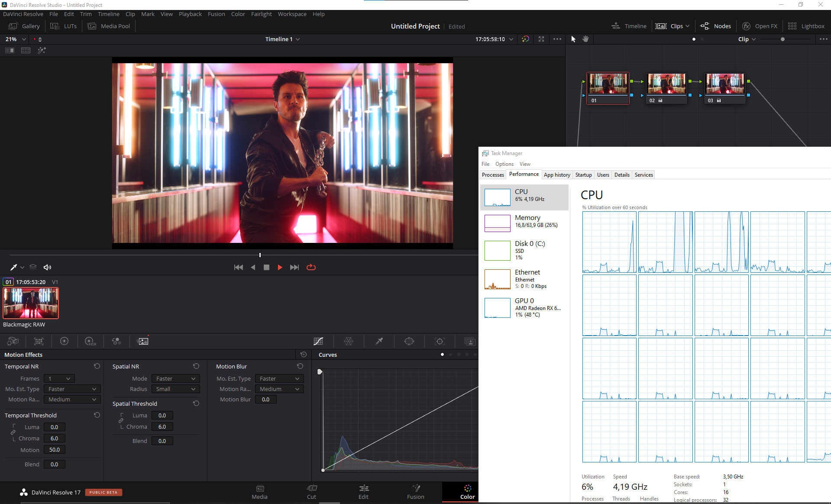
Task: Toggle image wipe mode
Action: pyautogui.click(x=10, y=50)
